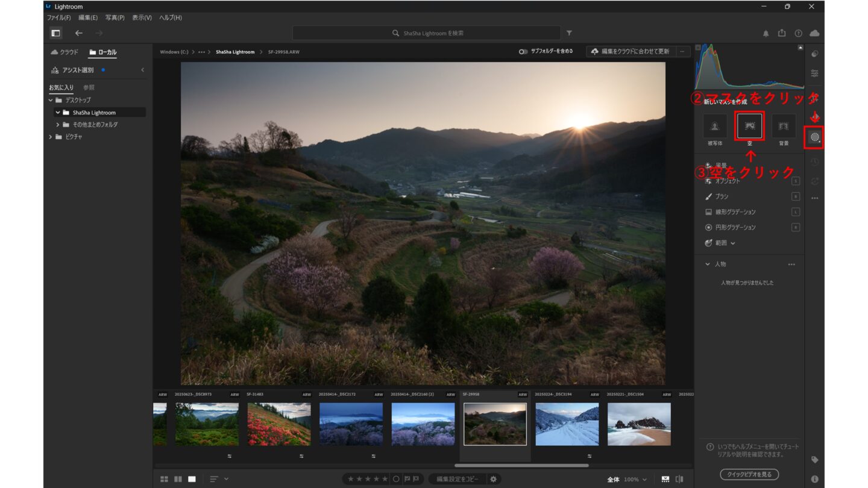Select the SF-31483 red flowers thumbnail
Image resolution: width=868 pixels, height=488 pixels.
coord(278,424)
